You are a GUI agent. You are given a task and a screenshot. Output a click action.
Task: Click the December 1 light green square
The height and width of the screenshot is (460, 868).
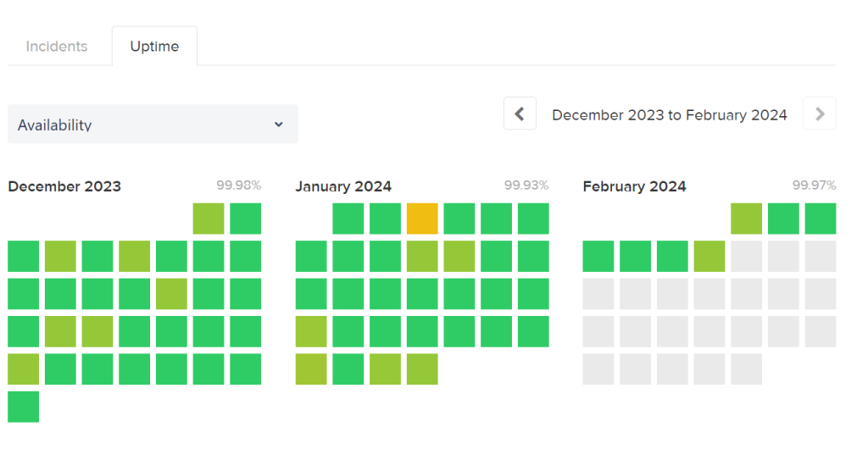[209, 219]
